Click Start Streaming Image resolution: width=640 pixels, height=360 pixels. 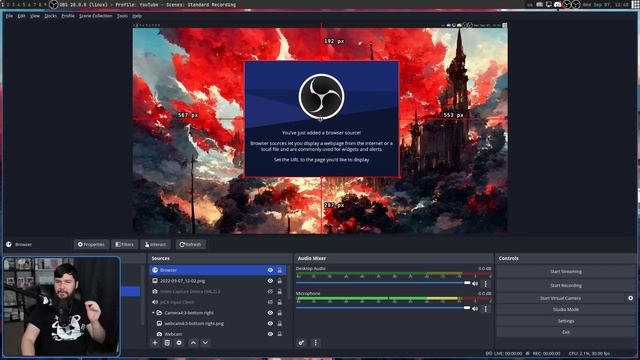point(566,272)
